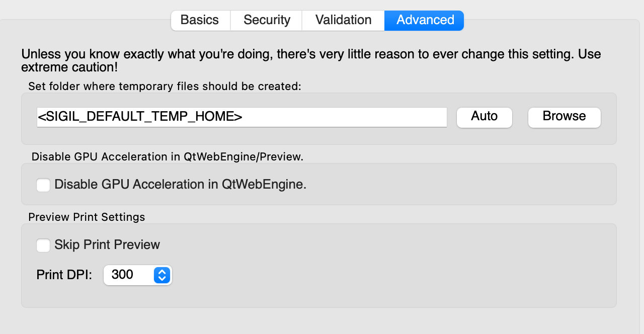The image size is (644, 334).
Task: Select the Validation tab
Action: [343, 20]
